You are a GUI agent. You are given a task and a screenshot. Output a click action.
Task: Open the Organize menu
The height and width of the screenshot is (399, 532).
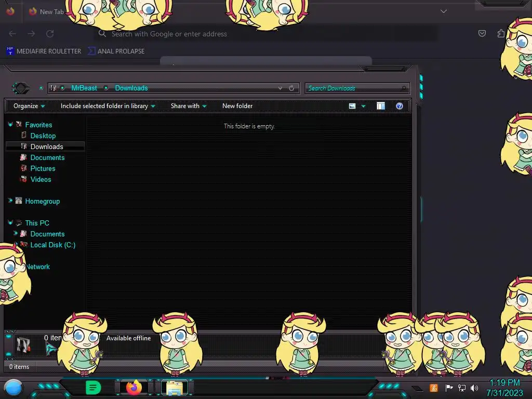(29, 106)
